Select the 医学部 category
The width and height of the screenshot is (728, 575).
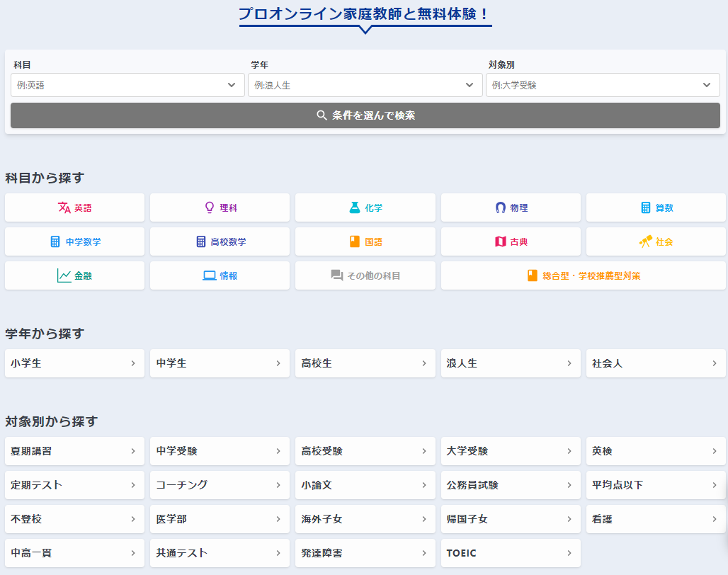(220, 519)
